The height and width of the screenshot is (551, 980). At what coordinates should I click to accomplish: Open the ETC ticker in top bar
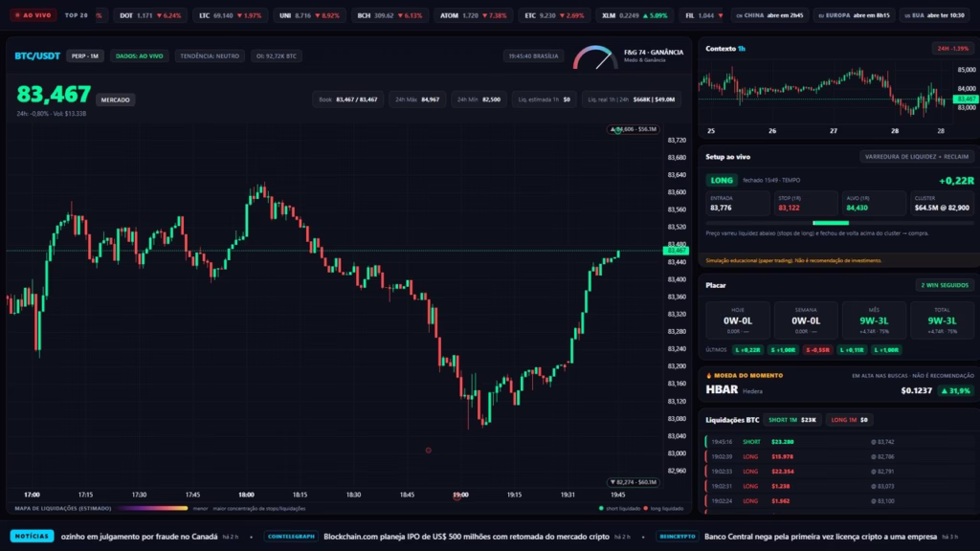554,15
